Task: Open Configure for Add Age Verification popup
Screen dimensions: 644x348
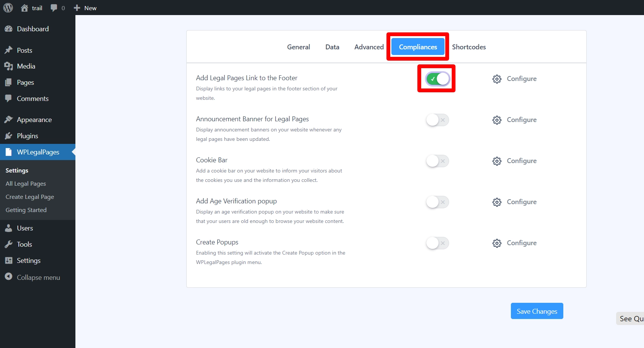Action: point(497,202)
